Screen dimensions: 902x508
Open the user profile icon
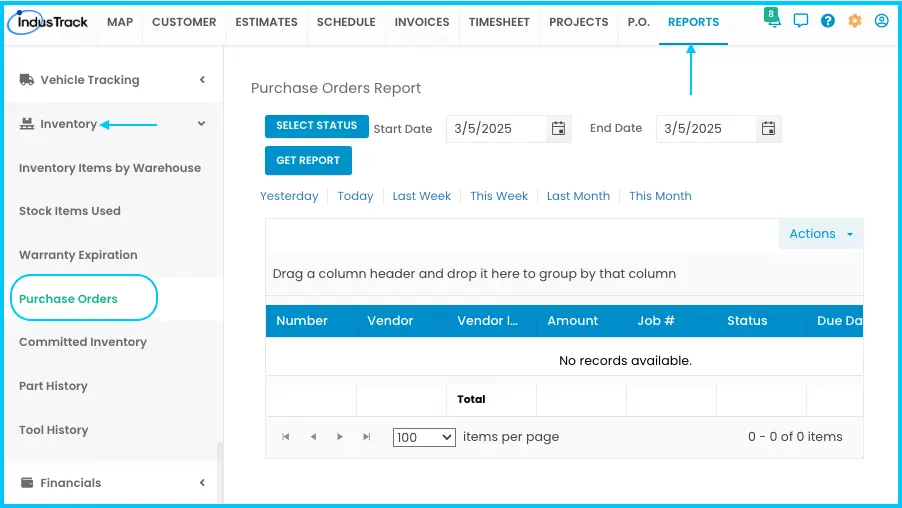coord(881,21)
